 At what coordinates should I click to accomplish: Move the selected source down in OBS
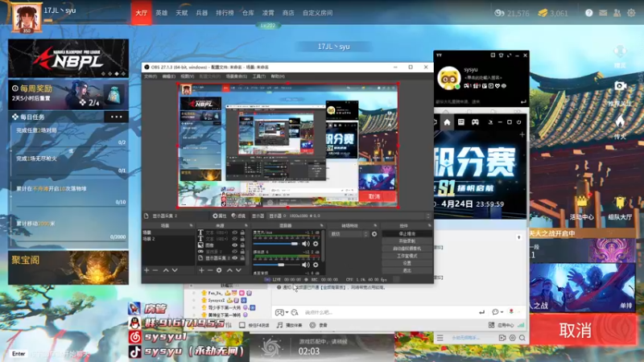click(238, 270)
